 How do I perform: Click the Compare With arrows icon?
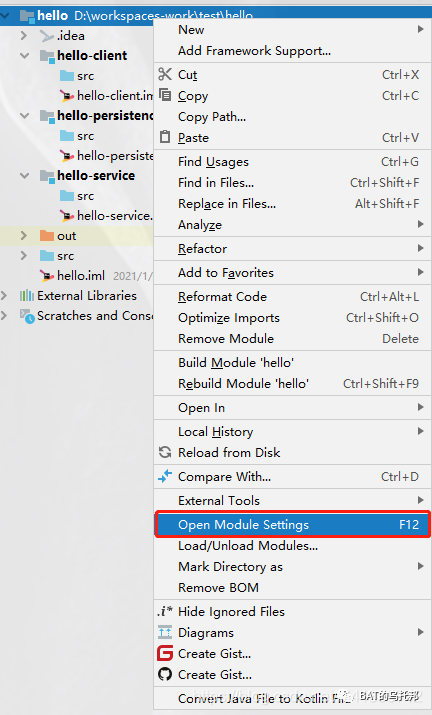click(x=165, y=476)
